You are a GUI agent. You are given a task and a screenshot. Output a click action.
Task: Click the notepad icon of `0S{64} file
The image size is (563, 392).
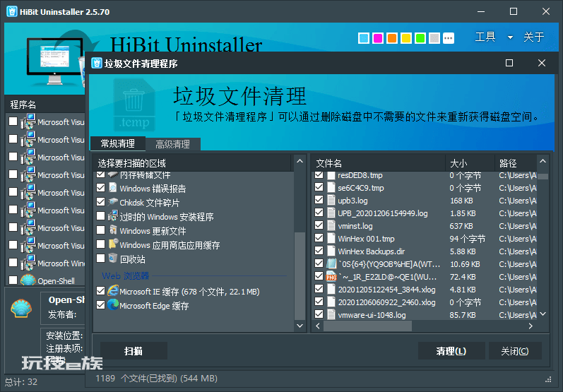click(331, 264)
